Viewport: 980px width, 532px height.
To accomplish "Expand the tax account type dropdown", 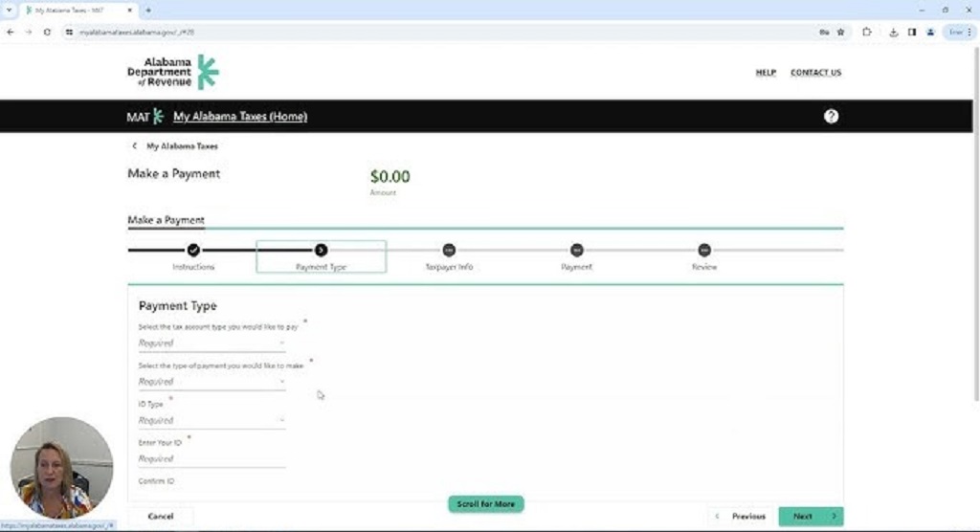I will pos(212,343).
